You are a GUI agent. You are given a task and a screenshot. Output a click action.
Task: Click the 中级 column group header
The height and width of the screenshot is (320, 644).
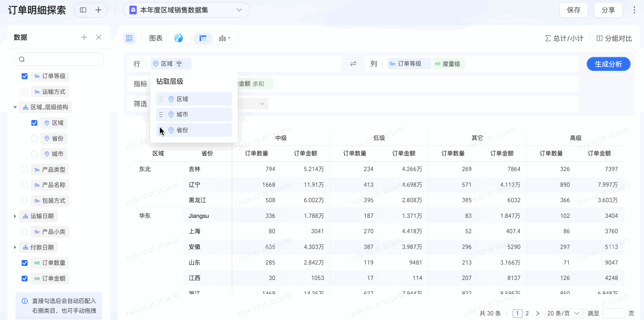pos(281,138)
